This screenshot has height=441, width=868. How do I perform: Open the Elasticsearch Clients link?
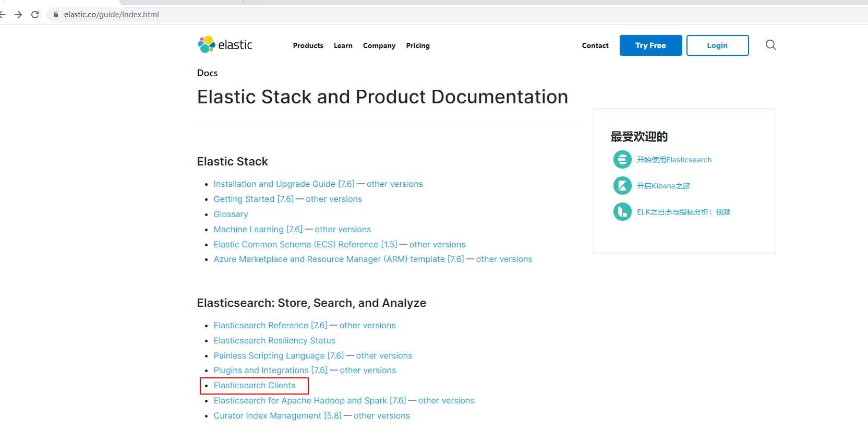click(x=254, y=385)
